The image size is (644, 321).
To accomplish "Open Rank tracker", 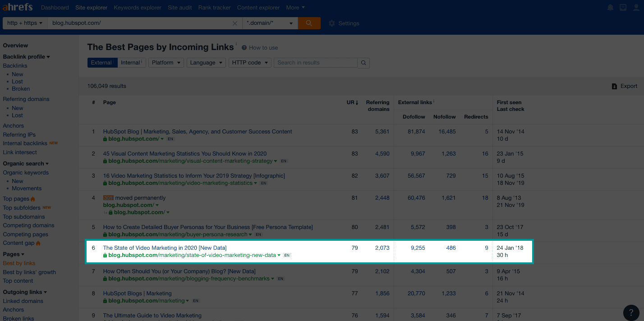I will click(214, 8).
